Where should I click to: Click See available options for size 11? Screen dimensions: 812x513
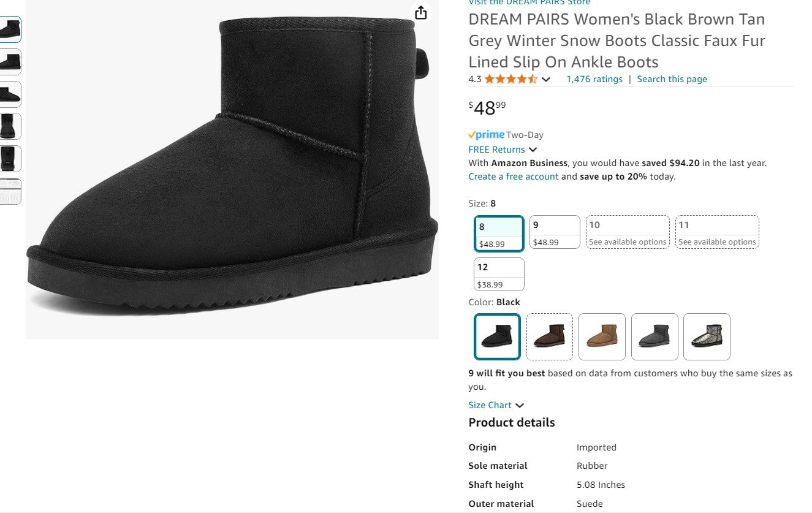coord(716,231)
